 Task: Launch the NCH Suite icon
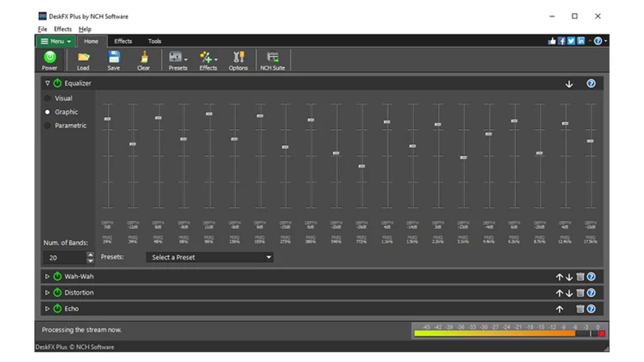(x=273, y=59)
